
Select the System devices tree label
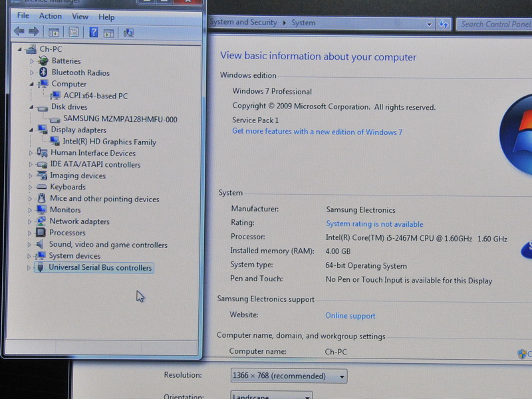(x=74, y=255)
